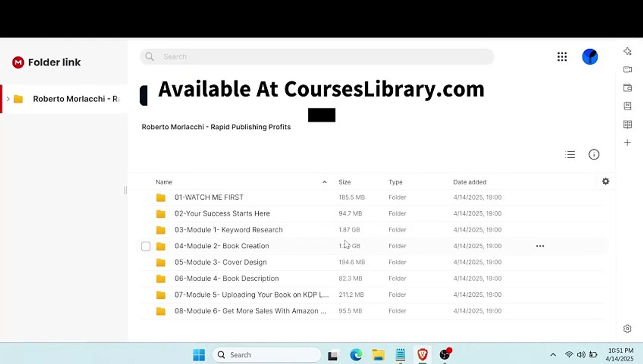The height and width of the screenshot is (364, 643).
Task: Click folder icon of 03-Module 1- Keyword Research
Action: [x=161, y=230]
